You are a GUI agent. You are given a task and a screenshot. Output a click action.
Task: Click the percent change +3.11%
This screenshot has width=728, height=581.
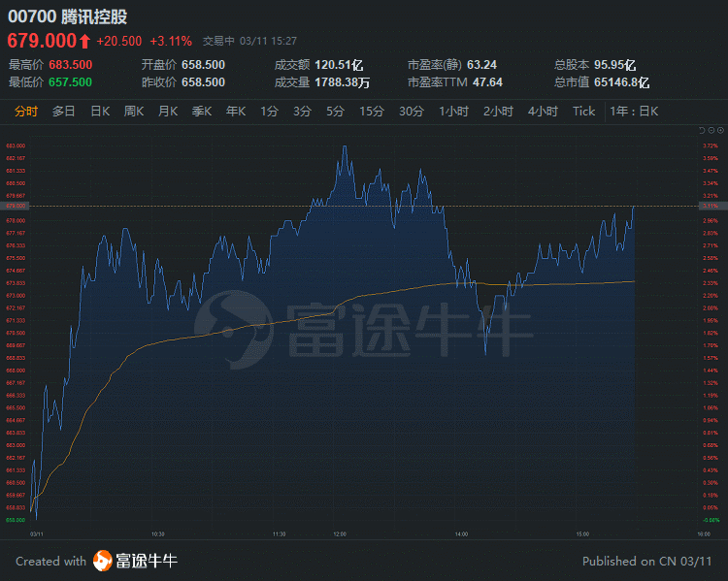pyautogui.click(x=171, y=42)
